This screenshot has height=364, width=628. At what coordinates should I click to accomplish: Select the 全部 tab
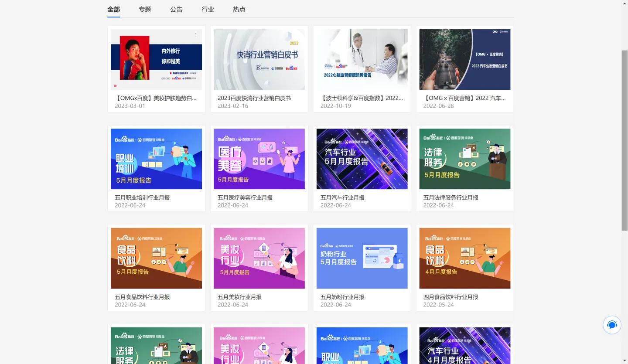113,9
